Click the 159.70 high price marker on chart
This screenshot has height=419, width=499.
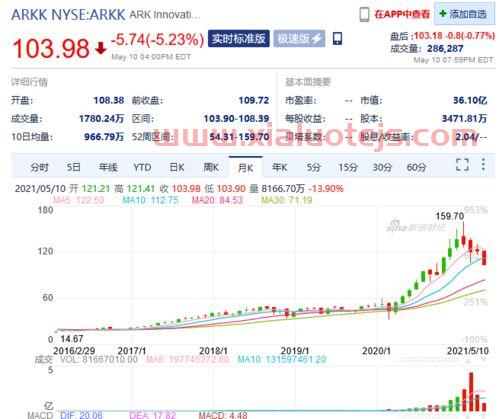pos(450,216)
